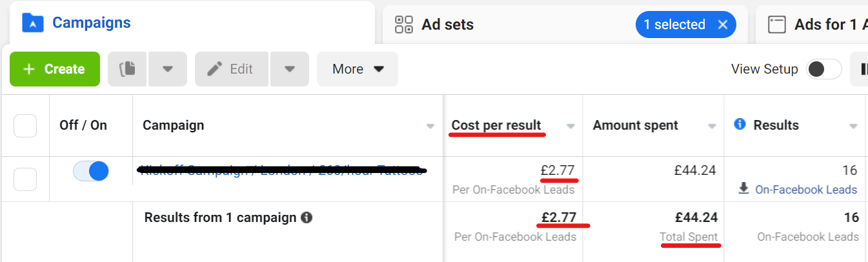
Task: Click the info icon beside Results header
Action: [x=740, y=124]
